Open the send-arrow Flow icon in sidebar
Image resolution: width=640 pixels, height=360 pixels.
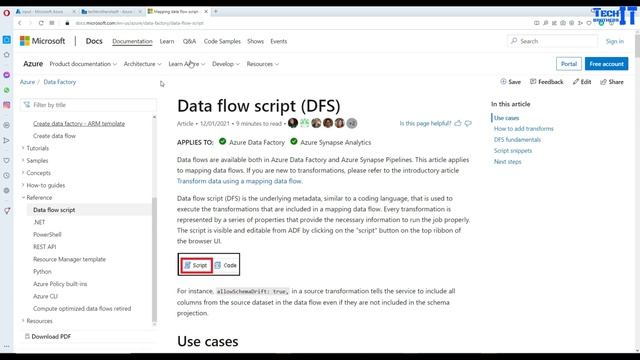[7, 140]
